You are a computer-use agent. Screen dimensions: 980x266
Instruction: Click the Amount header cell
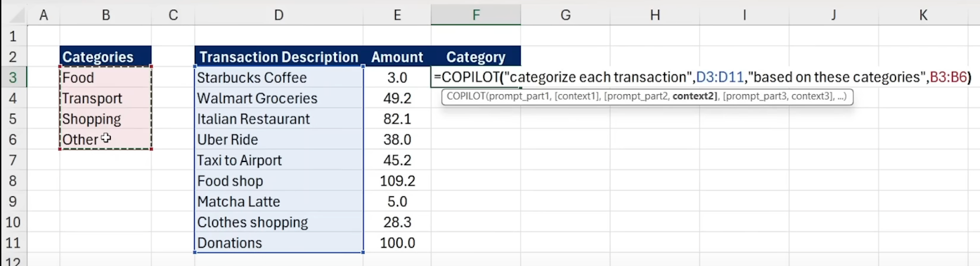point(397,57)
